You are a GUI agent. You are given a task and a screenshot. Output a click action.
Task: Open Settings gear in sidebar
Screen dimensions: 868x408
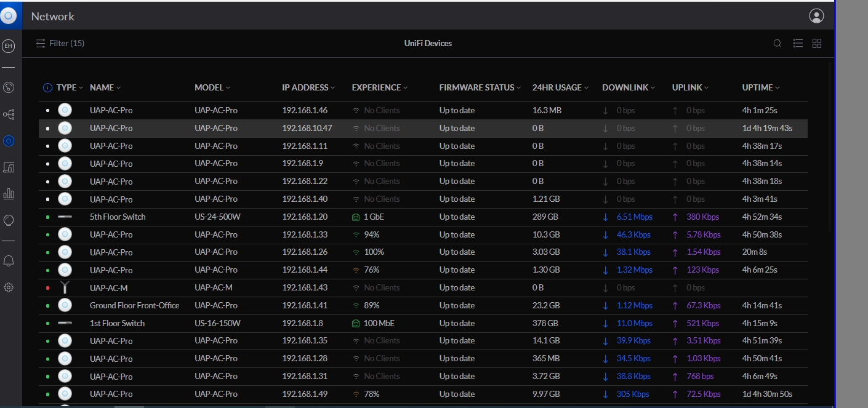click(x=9, y=287)
